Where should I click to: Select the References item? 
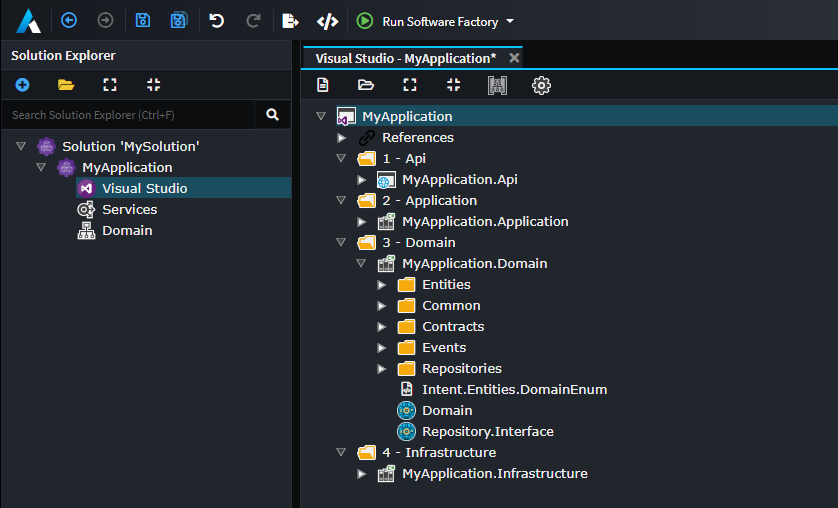point(418,137)
